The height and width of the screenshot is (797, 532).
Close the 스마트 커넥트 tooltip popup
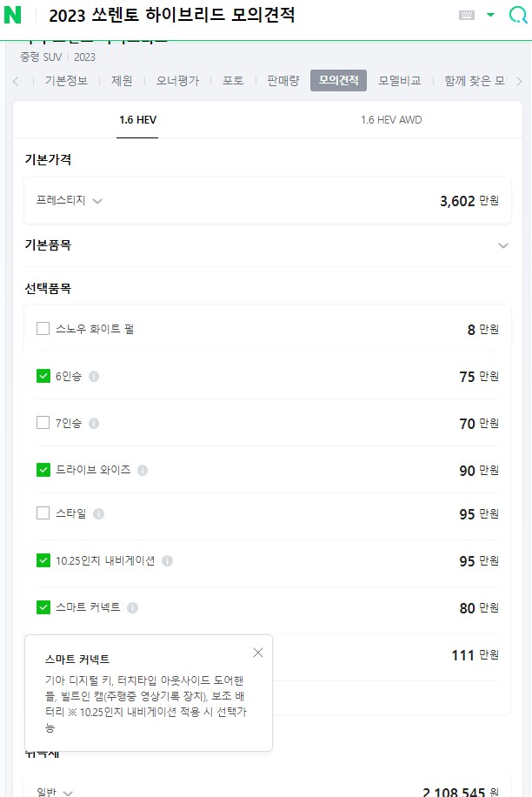[x=257, y=653]
